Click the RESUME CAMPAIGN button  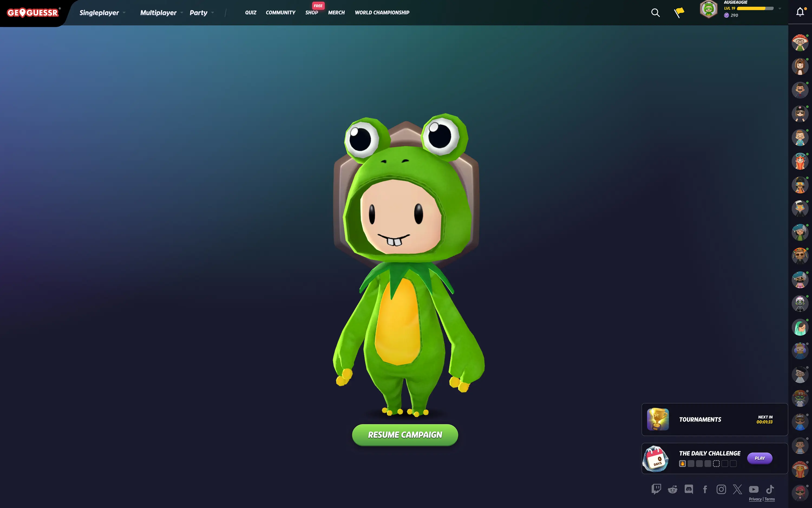(405, 435)
